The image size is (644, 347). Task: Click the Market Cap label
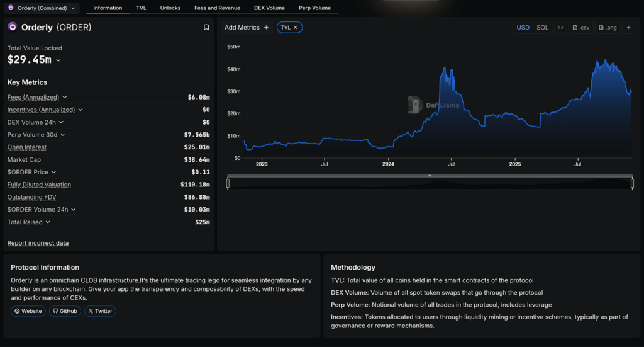24,159
